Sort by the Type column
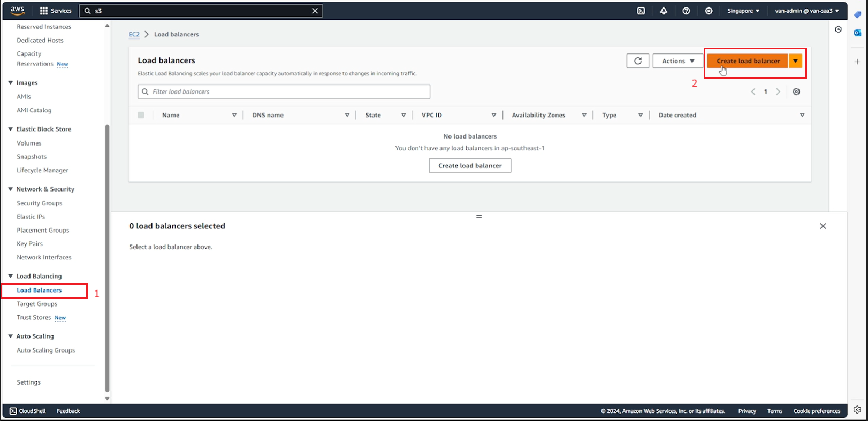Viewport: 868px width, 421px height. [x=640, y=115]
